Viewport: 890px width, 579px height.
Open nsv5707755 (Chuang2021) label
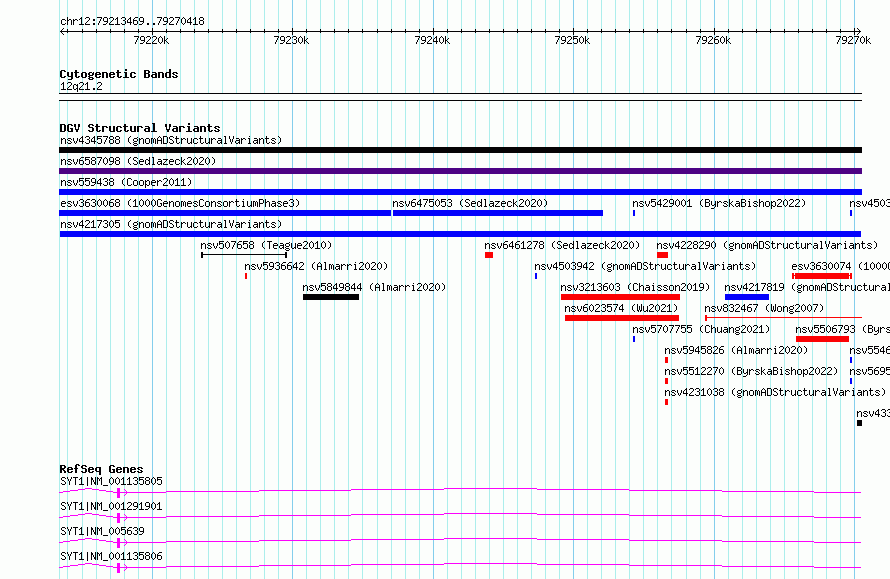(x=701, y=329)
